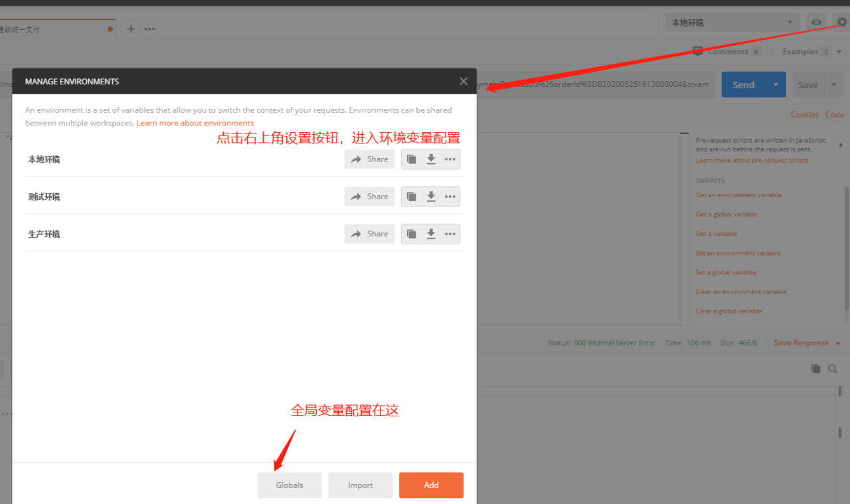
Task: Toggle environment quick look eye icon
Action: pos(816,23)
